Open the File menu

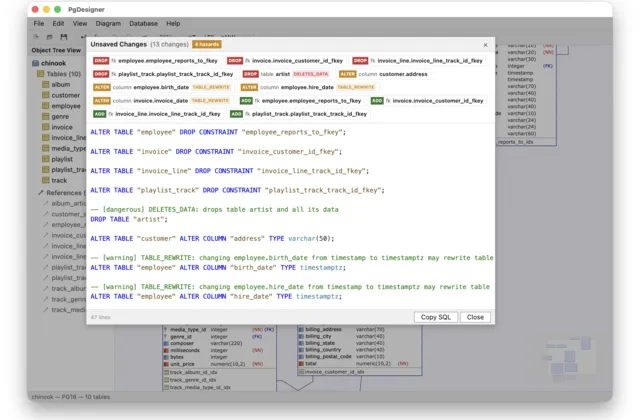[x=39, y=24]
